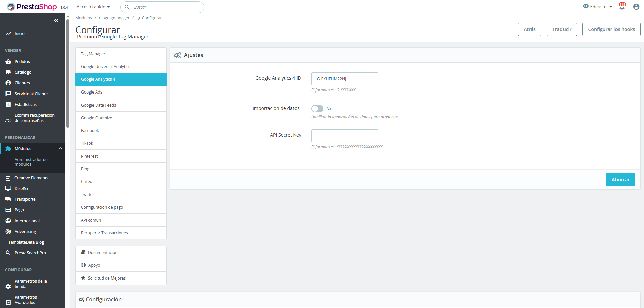Open the Facebook settings tab

pos(121,131)
